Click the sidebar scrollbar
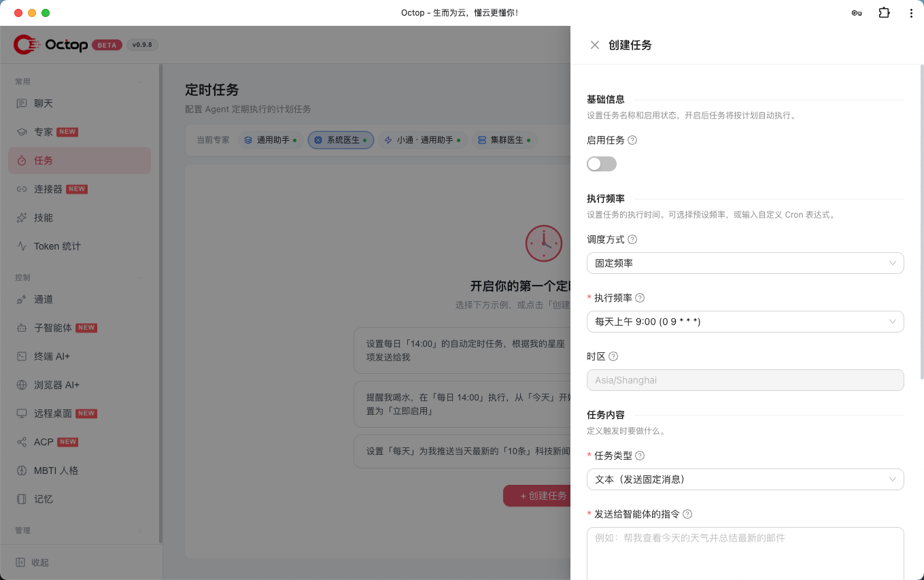 point(160,303)
